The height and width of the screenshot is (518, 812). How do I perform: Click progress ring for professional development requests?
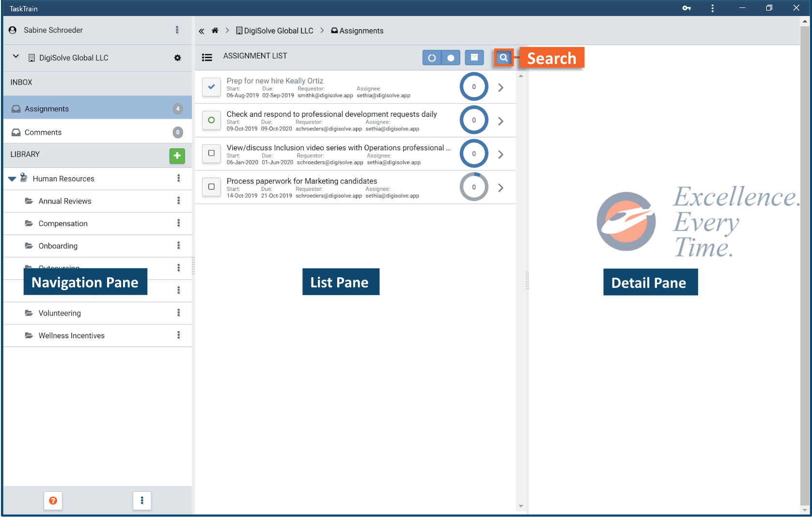coord(474,120)
